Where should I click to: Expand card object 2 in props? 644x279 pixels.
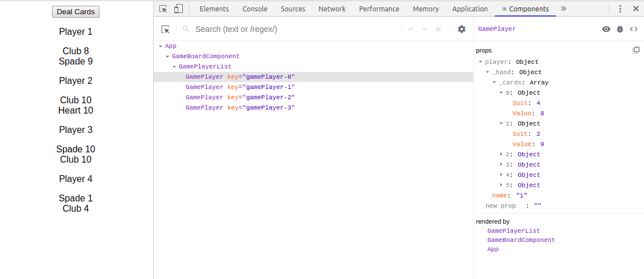pyautogui.click(x=502, y=155)
